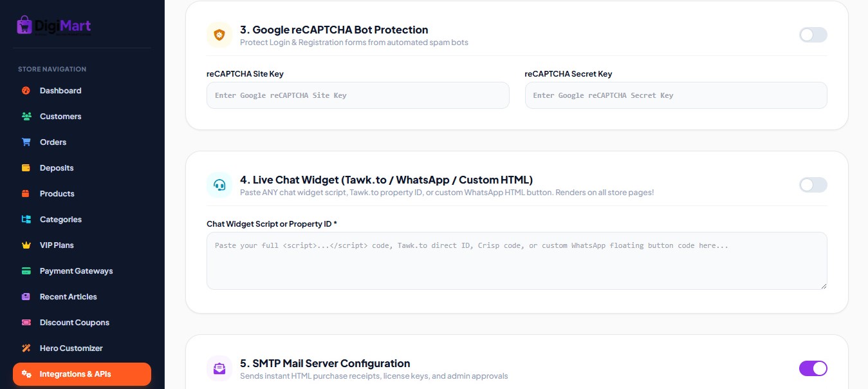Open VIP Plans page
The image size is (868, 389).
(82, 245)
